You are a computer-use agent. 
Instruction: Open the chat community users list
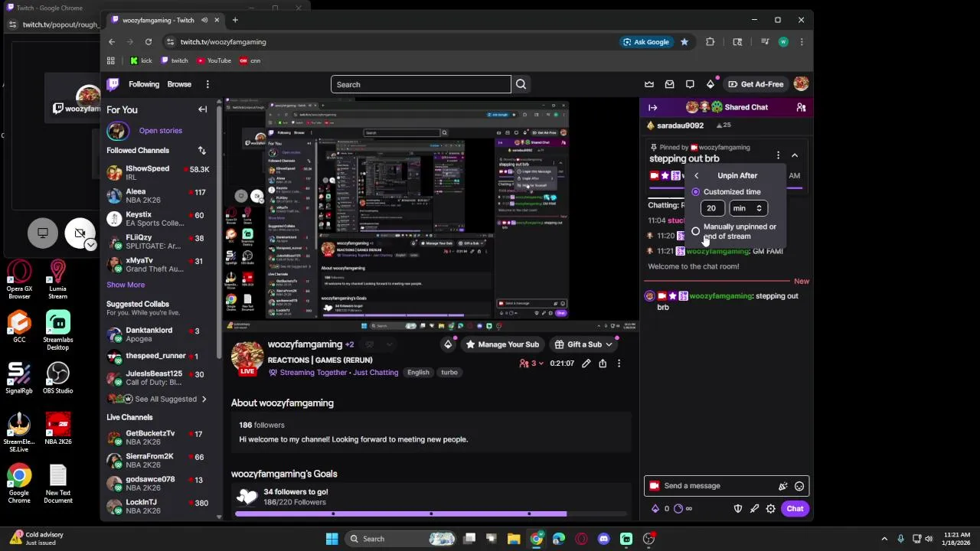[801, 107]
